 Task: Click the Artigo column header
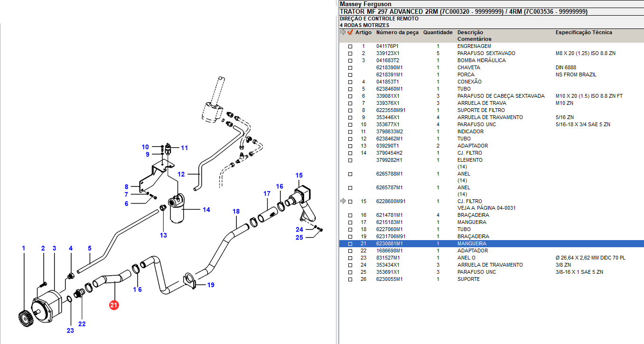point(364,32)
